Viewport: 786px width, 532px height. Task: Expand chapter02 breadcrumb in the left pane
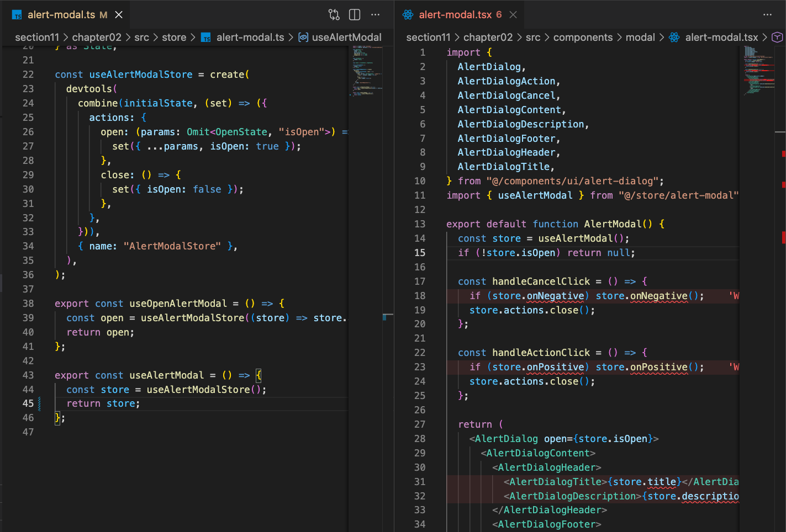(97, 37)
